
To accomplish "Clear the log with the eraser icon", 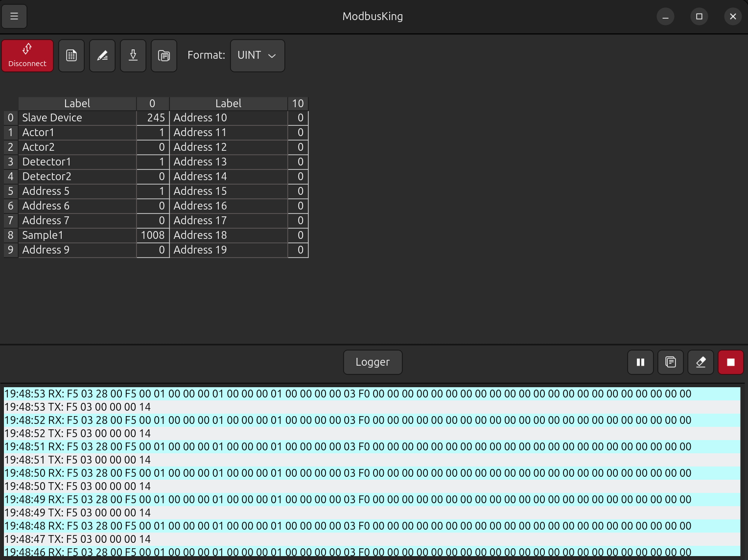I will 701,362.
